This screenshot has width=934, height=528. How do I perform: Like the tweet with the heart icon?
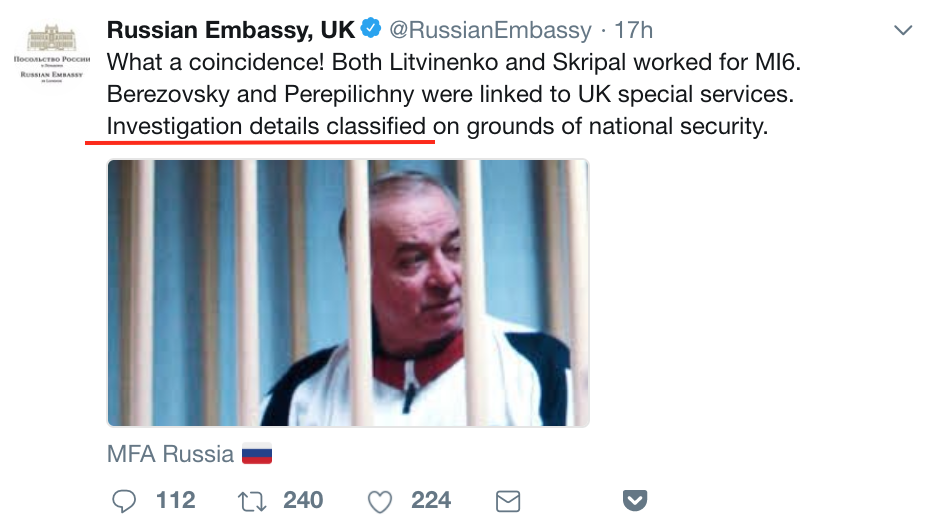380,499
